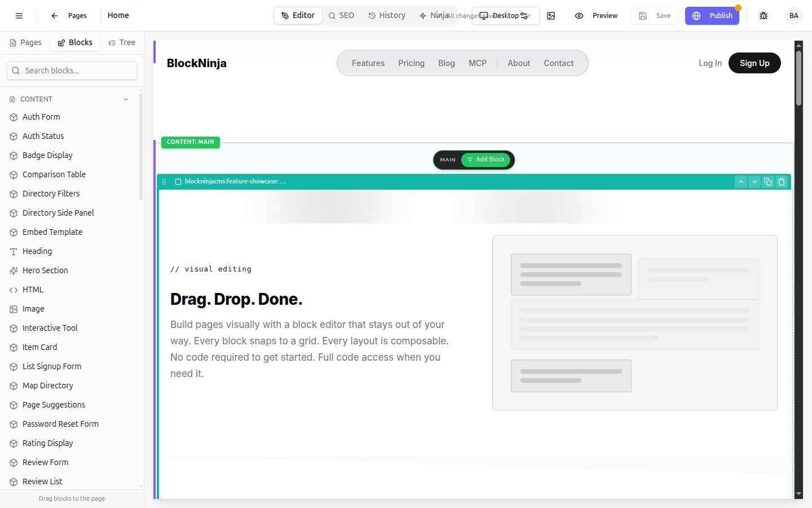Click the CONTENT: MAIN label
This screenshot has width=812, height=508.
point(191,142)
